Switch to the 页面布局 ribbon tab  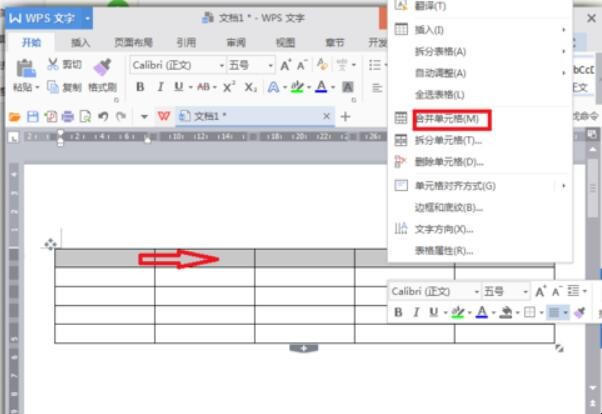[133, 43]
